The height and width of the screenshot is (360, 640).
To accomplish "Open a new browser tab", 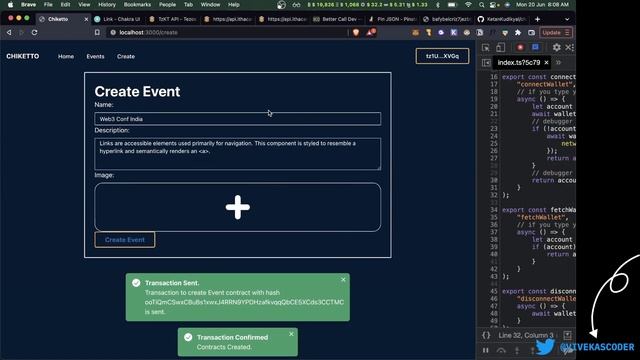I will (537, 19).
